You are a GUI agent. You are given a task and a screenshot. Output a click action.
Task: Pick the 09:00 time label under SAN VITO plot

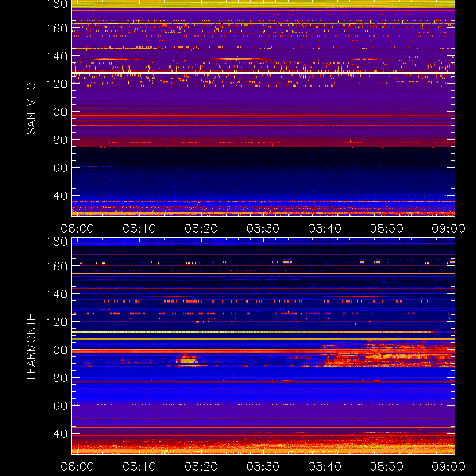coord(449,228)
